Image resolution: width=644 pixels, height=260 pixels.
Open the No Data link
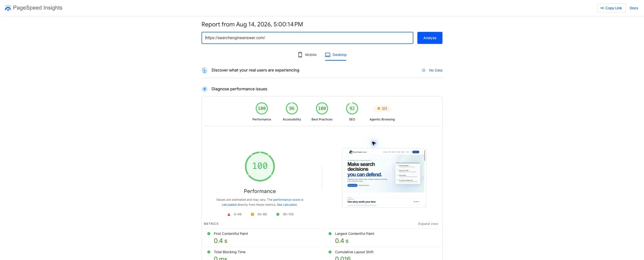click(x=435, y=70)
